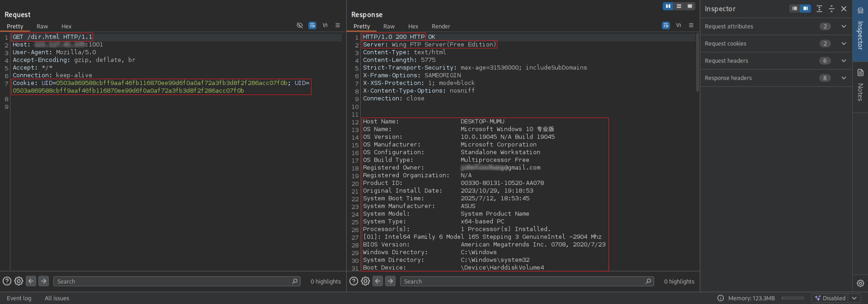
Task: Click magnifier icon in Response search
Action: click(x=648, y=281)
